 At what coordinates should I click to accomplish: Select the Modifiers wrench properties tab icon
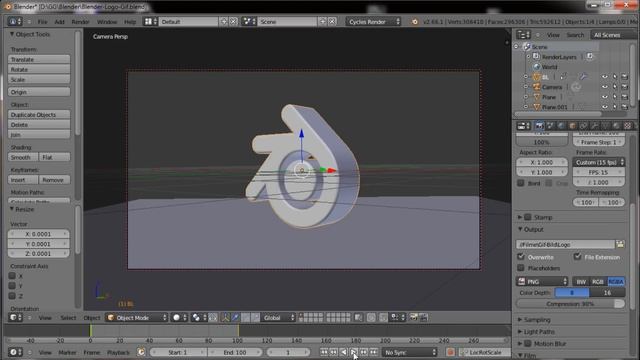(595, 126)
